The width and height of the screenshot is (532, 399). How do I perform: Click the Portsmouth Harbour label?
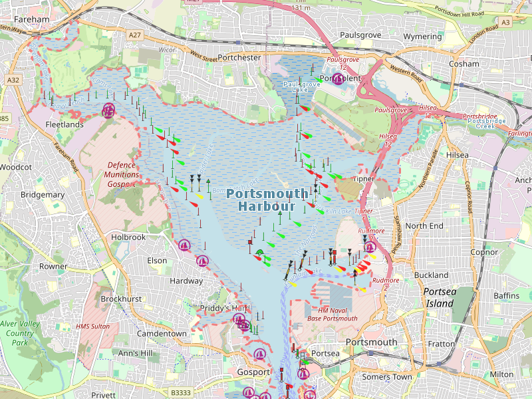point(267,199)
